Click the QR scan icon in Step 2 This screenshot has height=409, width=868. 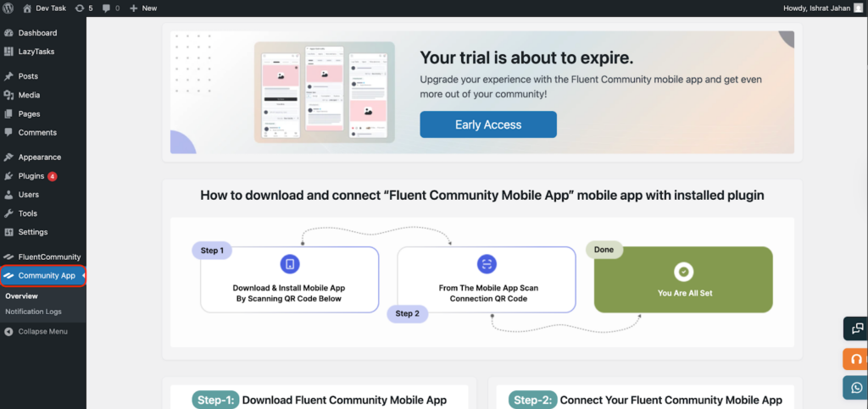[487, 264]
